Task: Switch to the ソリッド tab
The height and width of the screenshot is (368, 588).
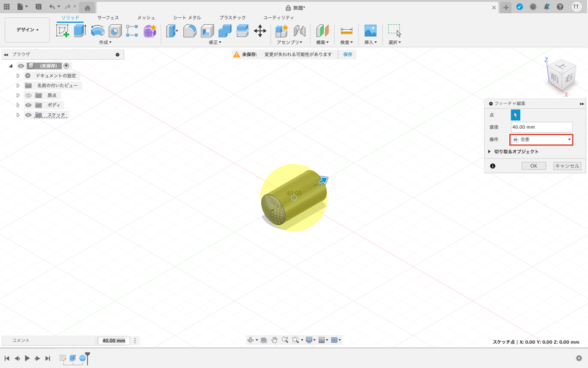Action: [70, 18]
